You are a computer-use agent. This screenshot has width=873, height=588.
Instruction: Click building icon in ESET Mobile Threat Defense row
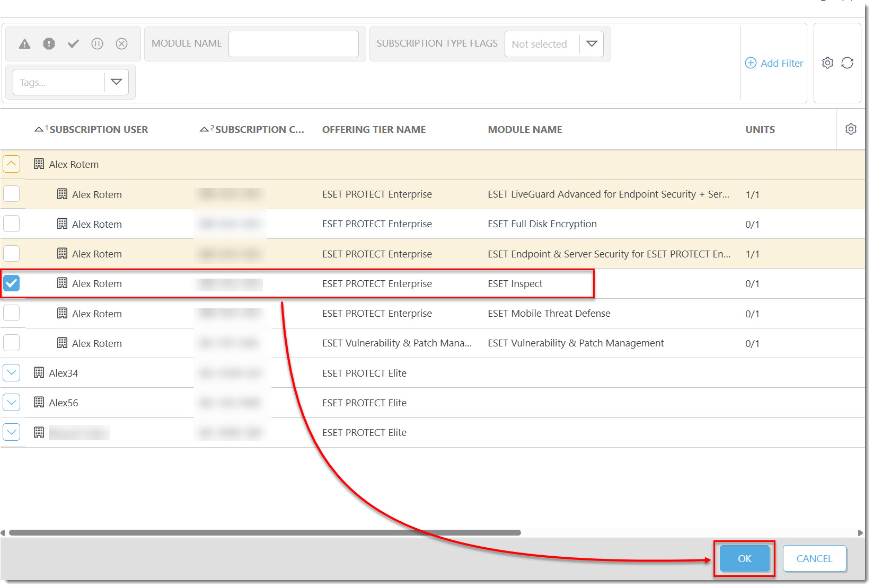tap(62, 314)
